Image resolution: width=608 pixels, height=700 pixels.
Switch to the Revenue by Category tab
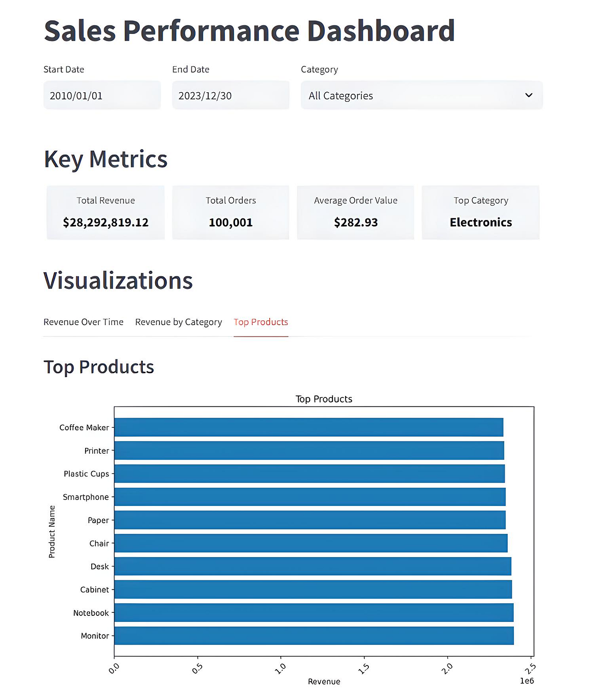click(178, 322)
